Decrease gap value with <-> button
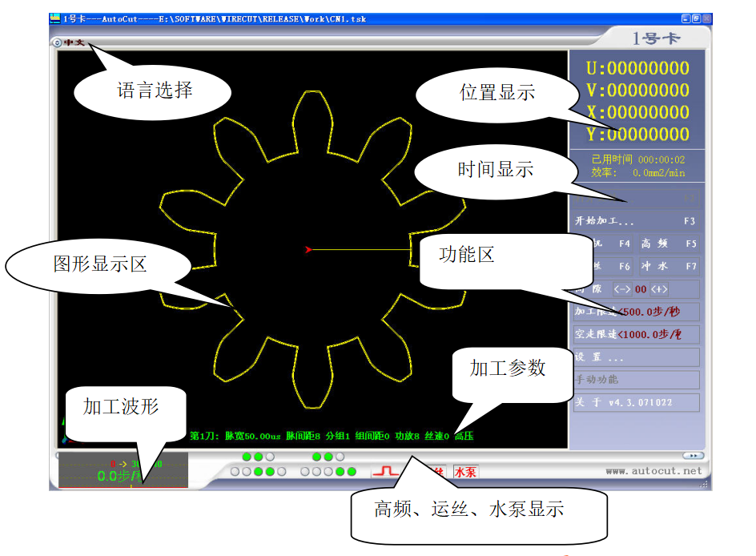Screen dimensions: 756x556 click(621, 289)
